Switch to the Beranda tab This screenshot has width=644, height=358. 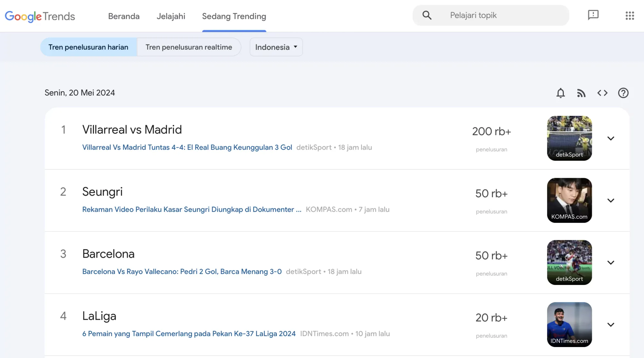(124, 16)
